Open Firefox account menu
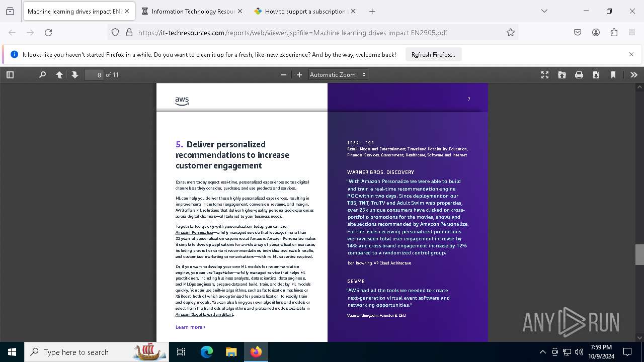 596,33
